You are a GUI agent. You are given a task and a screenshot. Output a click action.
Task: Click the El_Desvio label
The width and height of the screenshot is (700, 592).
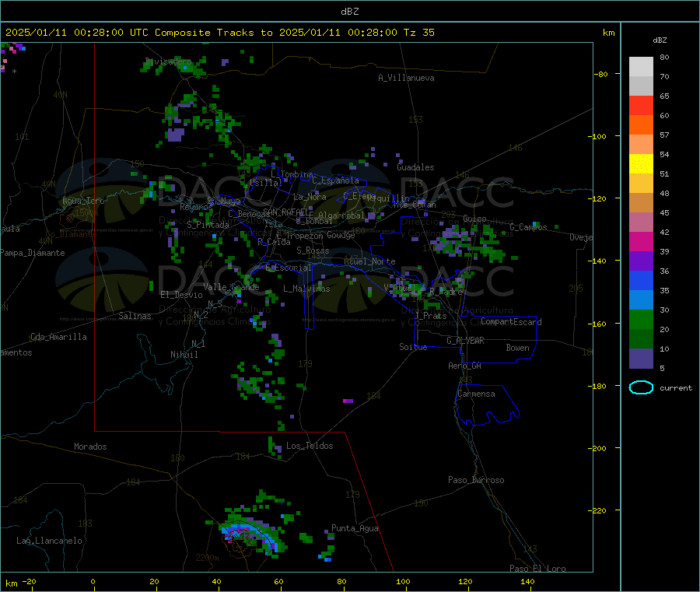point(181,295)
